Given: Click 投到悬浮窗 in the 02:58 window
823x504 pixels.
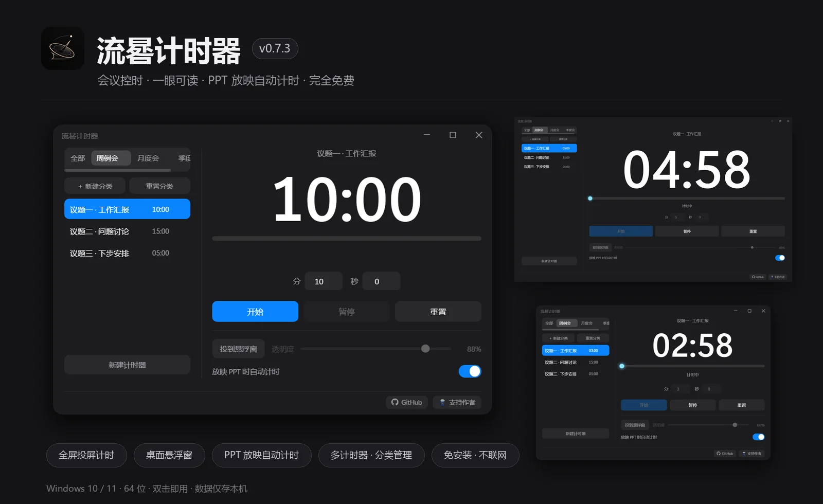Looking at the screenshot, I should (x=635, y=425).
